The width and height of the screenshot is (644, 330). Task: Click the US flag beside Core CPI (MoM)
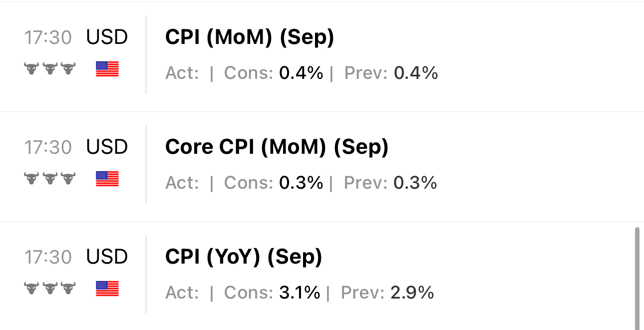107,179
